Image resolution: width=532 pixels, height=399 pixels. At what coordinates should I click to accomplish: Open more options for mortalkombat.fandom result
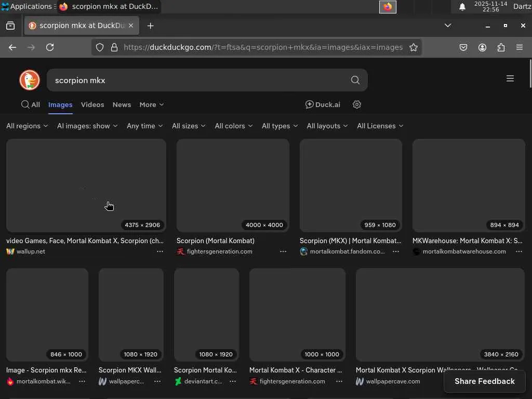(x=395, y=251)
